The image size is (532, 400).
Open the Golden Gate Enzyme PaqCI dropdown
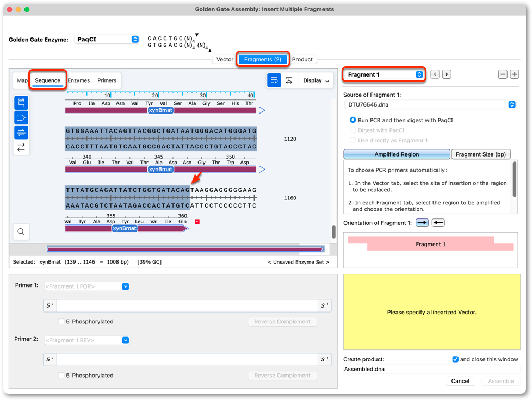coord(107,39)
